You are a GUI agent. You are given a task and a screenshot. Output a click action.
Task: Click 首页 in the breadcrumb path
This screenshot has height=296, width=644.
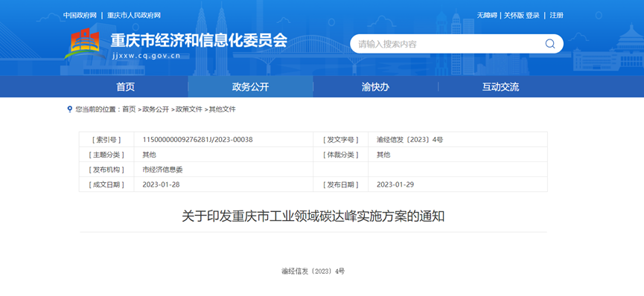pyautogui.click(x=129, y=109)
